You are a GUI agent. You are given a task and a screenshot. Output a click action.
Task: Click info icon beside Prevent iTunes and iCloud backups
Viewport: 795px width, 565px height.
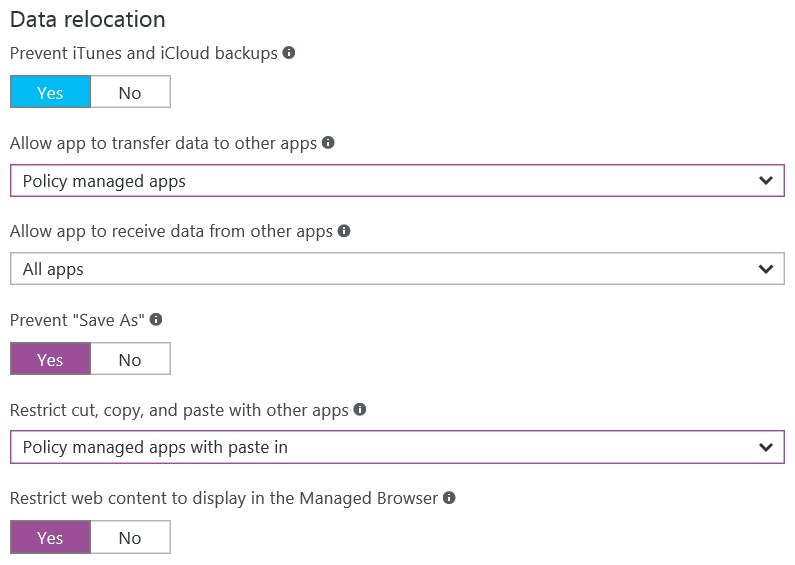coord(289,53)
